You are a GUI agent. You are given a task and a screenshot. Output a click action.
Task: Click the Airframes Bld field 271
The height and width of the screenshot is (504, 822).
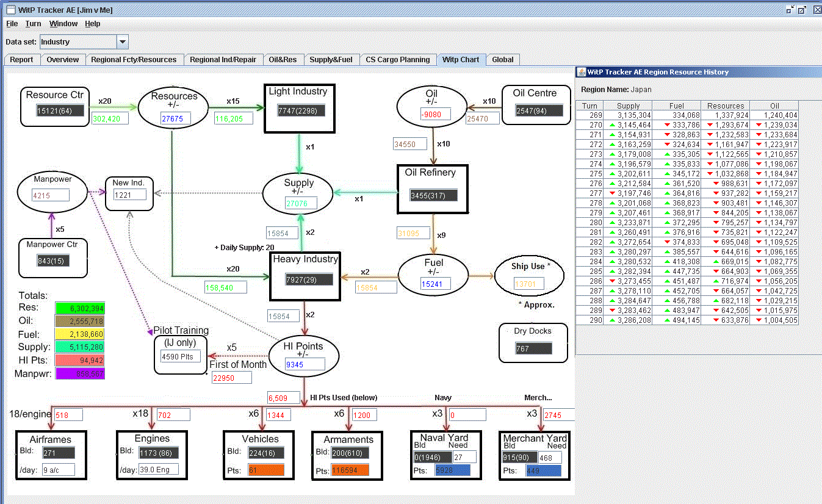coord(59,453)
